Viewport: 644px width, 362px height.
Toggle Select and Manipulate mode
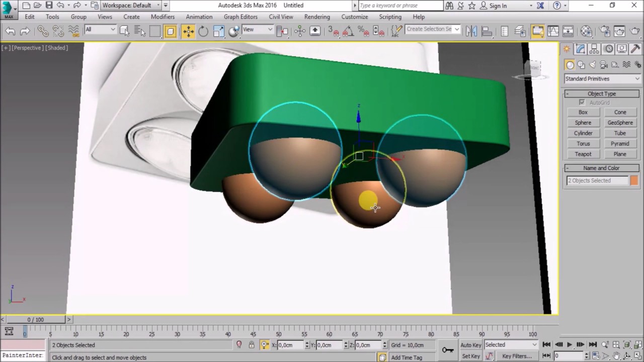[300, 31]
